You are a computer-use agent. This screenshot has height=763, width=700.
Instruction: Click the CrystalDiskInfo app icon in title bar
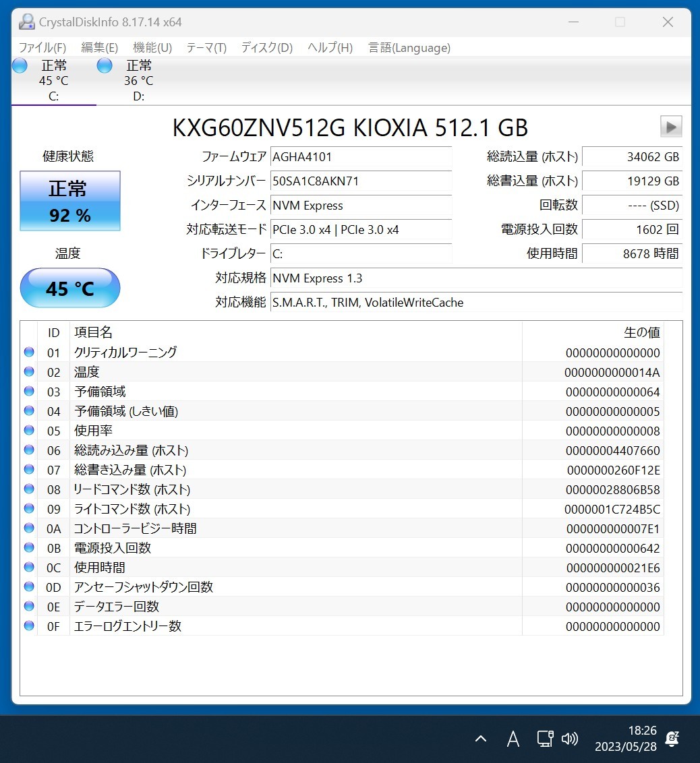tap(27, 22)
